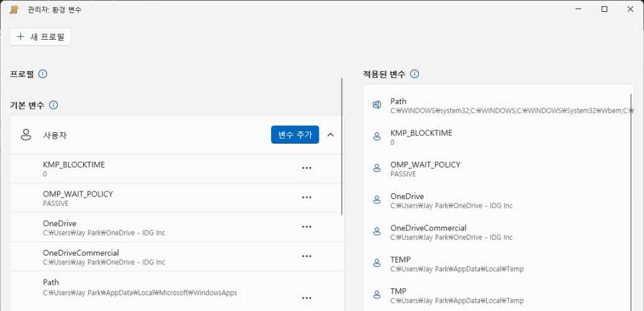Open more options for KMP_BLOCKTIME variable
Screen dimensions: 644x311
[x=307, y=168]
